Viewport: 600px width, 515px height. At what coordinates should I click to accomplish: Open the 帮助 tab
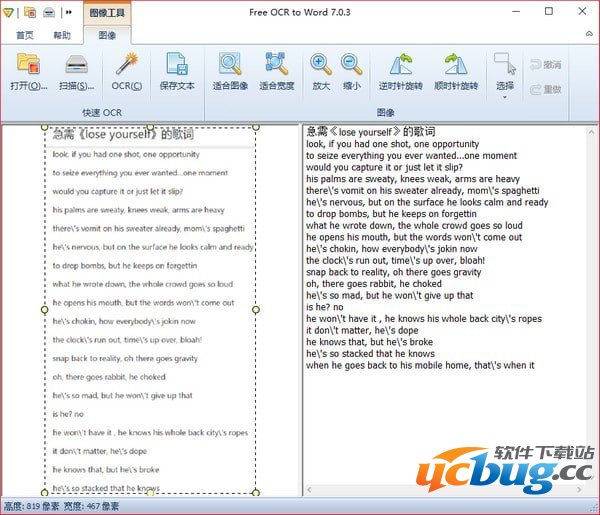pyautogui.click(x=62, y=36)
